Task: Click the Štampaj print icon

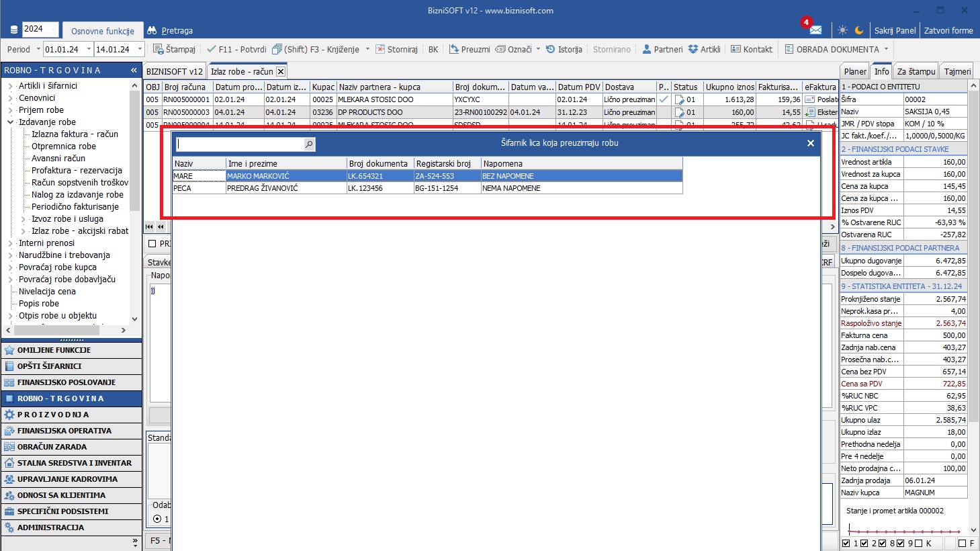Action: [x=159, y=49]
